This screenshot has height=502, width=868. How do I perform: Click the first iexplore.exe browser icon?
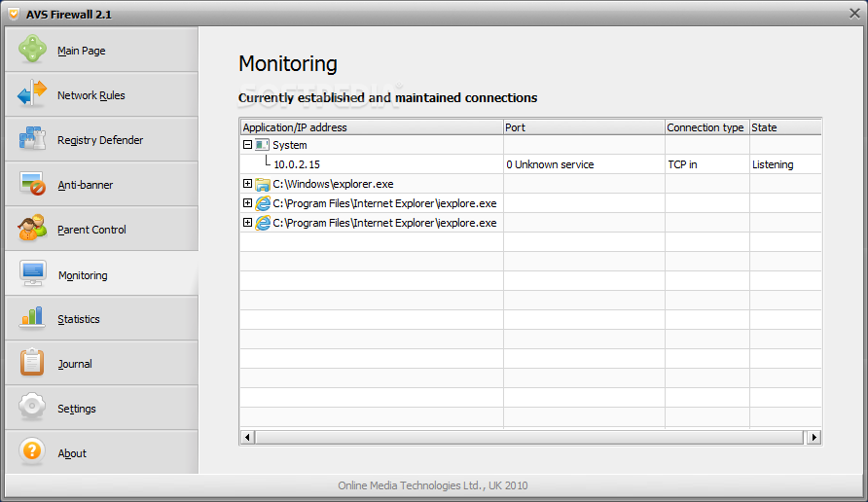click(x=263, y=203)
